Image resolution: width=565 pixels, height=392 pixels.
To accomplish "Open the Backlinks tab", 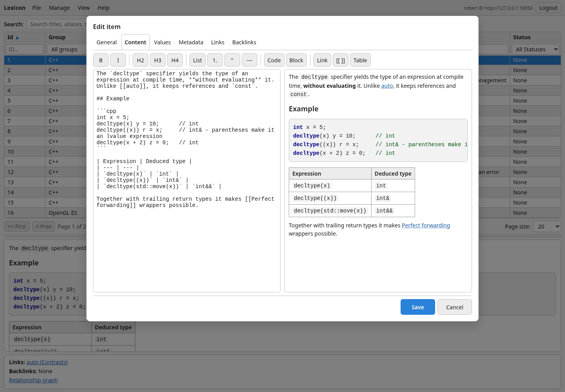I will [244, 42].
